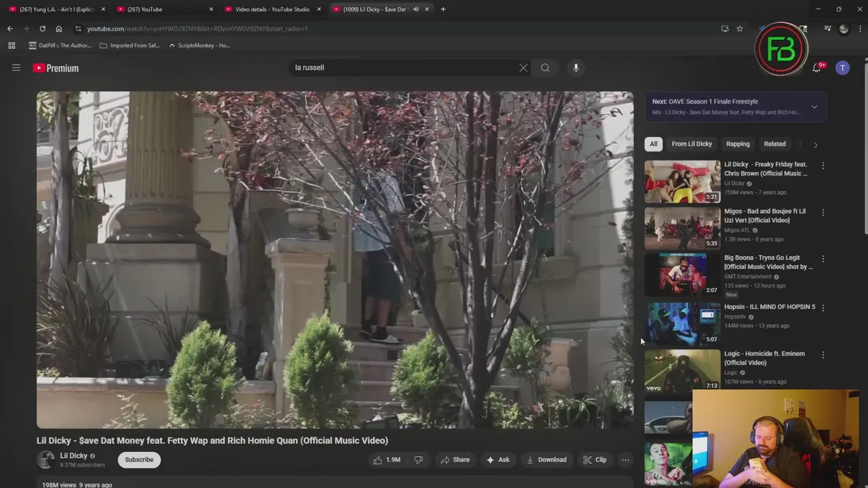Open ScriptsMonkey bookmark
The height and width of the screenshot is (488, 868).
tap(199, 45)
